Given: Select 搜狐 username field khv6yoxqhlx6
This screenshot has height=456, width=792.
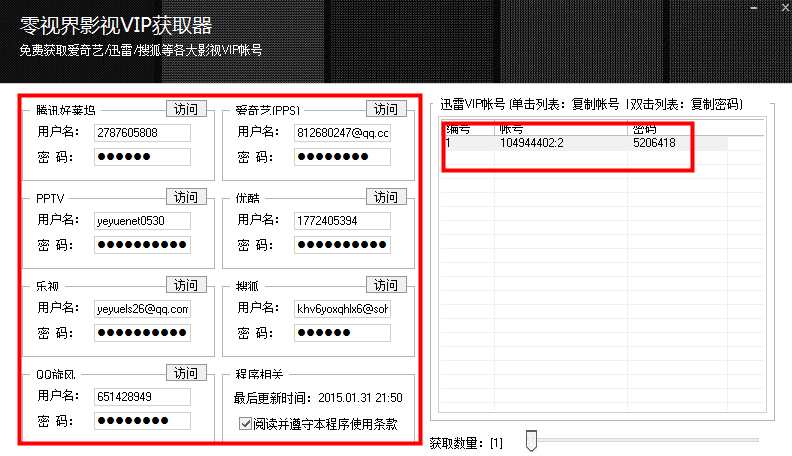Looking at the screenshot, I should [342, 309].
